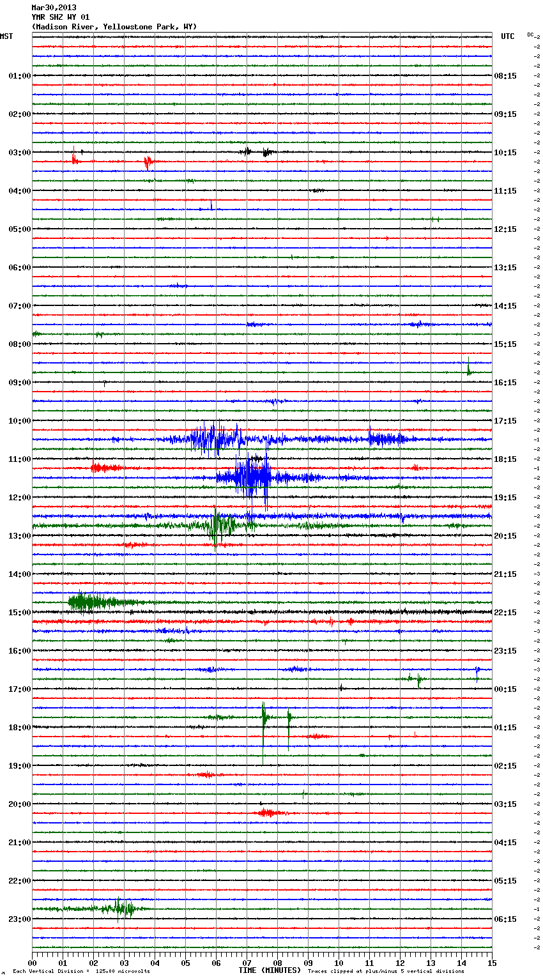Click the 20:00 MST time label

pyautogui.click(x=20, y=804)
